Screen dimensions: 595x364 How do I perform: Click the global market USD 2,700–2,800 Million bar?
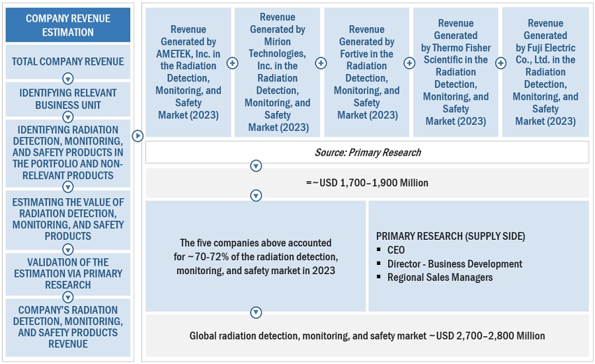point(367,336)
